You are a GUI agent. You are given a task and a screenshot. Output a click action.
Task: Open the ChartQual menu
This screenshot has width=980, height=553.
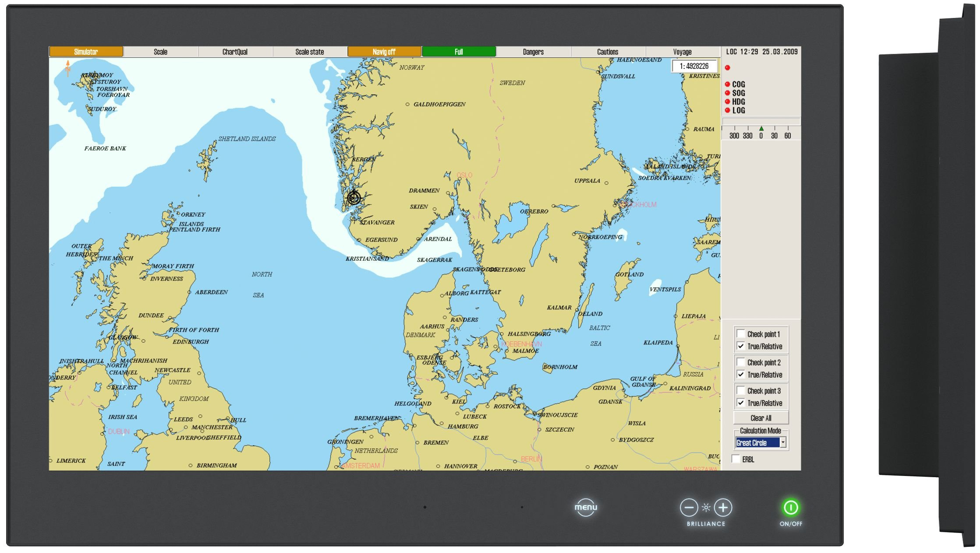pyautogui.click(x=235, y=52)
